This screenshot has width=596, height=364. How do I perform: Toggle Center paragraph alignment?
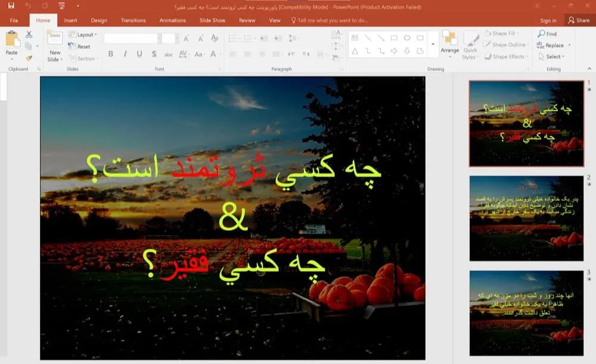point(247,54)
